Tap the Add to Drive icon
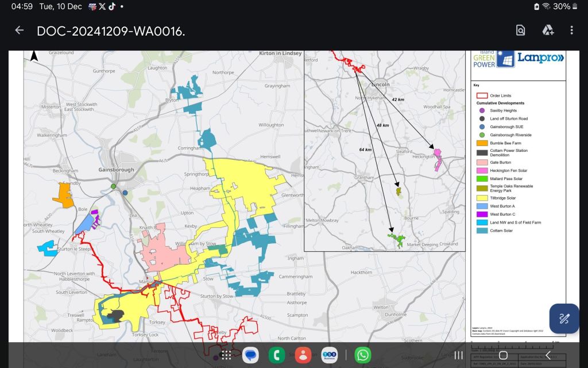 pos(547,30)
